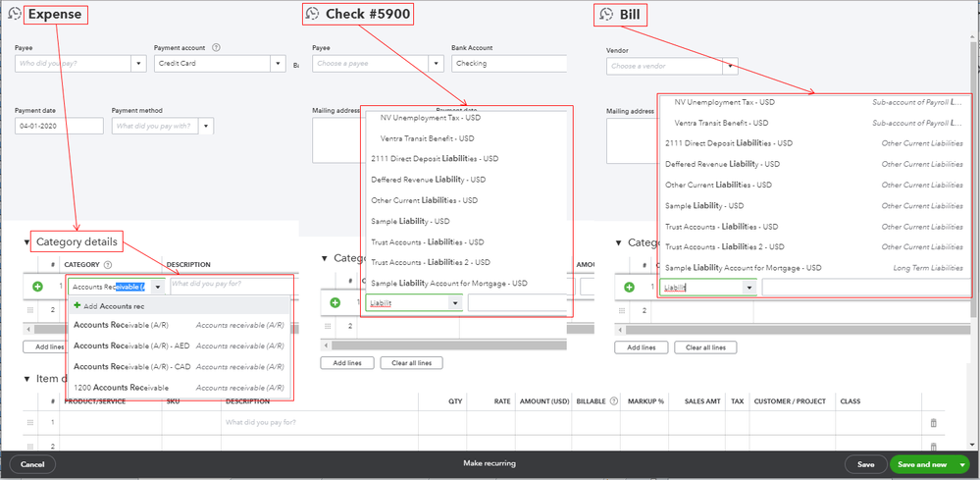Viewport: 980px width, 480px height.
Task: Select Add Accounts rec option
Action: [179, 305]
